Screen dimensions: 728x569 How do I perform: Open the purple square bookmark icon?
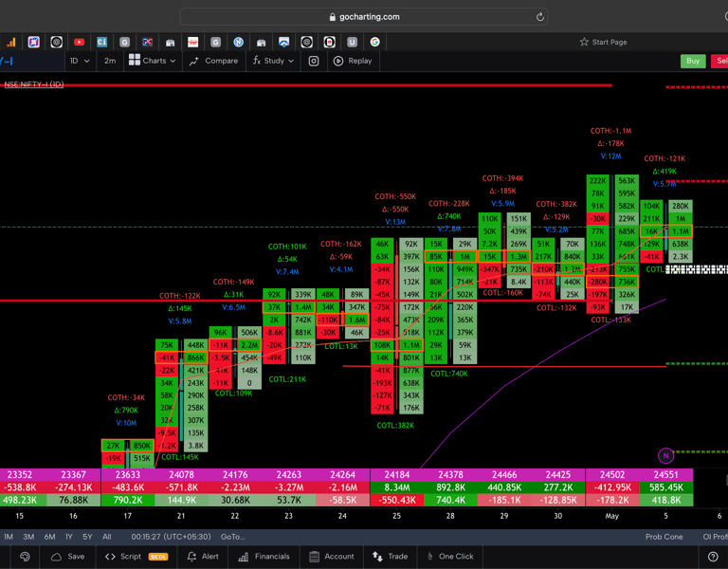coord(33,43)
